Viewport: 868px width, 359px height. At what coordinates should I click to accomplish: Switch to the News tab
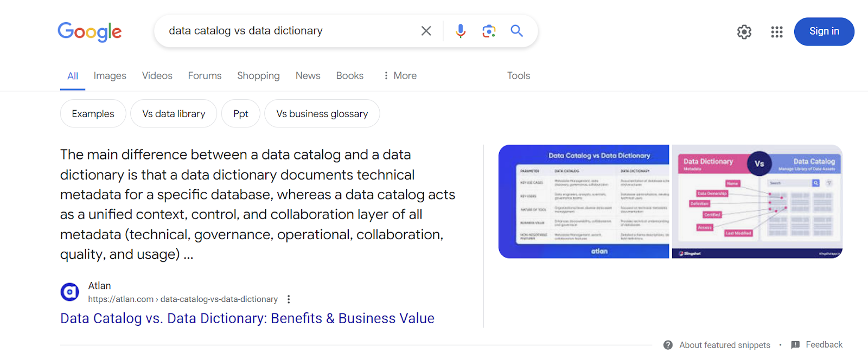(308, 76)
